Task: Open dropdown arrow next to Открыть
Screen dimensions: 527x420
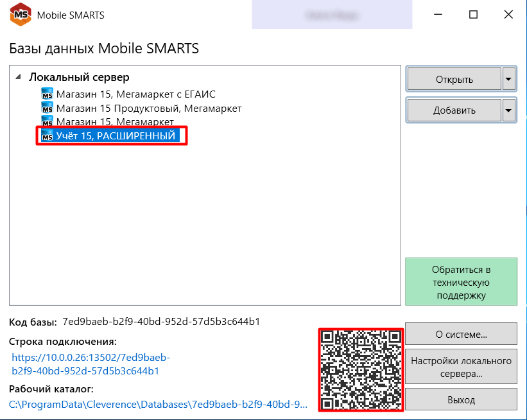Action: [x=508, y=79]
